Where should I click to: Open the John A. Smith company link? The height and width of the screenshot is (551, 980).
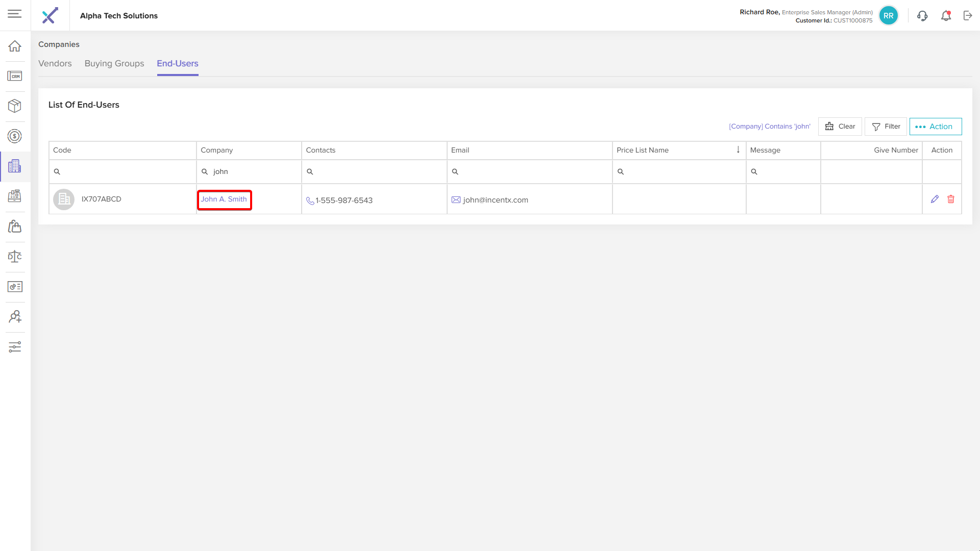224,199
